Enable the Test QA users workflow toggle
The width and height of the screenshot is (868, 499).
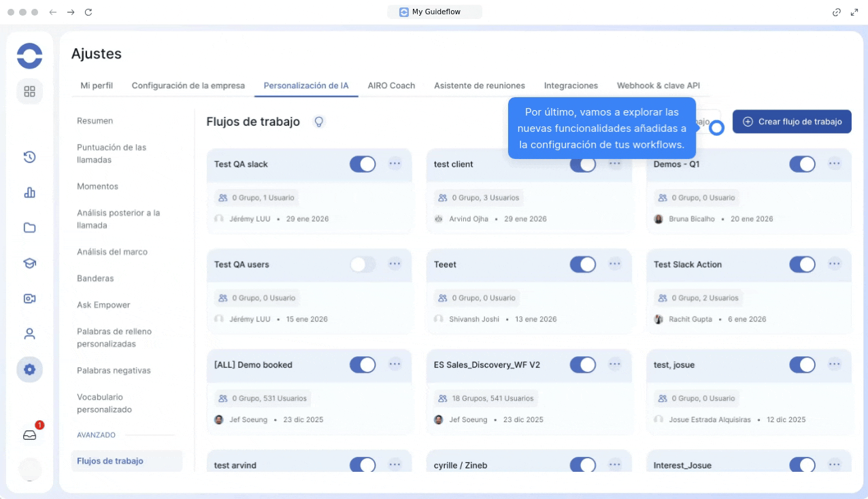click(363, 264)
